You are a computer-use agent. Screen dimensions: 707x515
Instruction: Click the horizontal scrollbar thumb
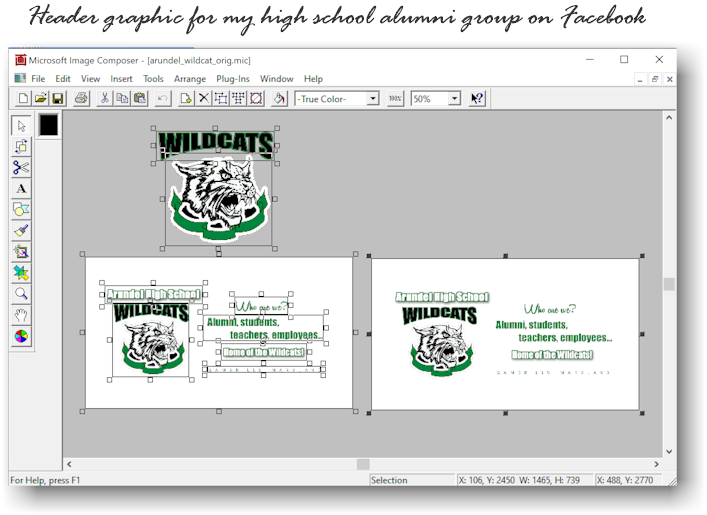[x=363, y=464]
